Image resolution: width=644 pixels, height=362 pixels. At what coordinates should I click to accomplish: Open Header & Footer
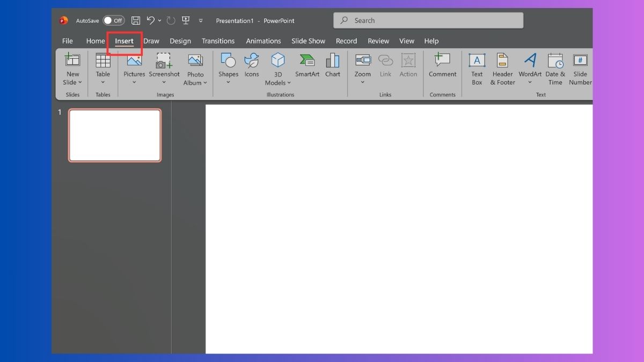(x=502, y=69)
